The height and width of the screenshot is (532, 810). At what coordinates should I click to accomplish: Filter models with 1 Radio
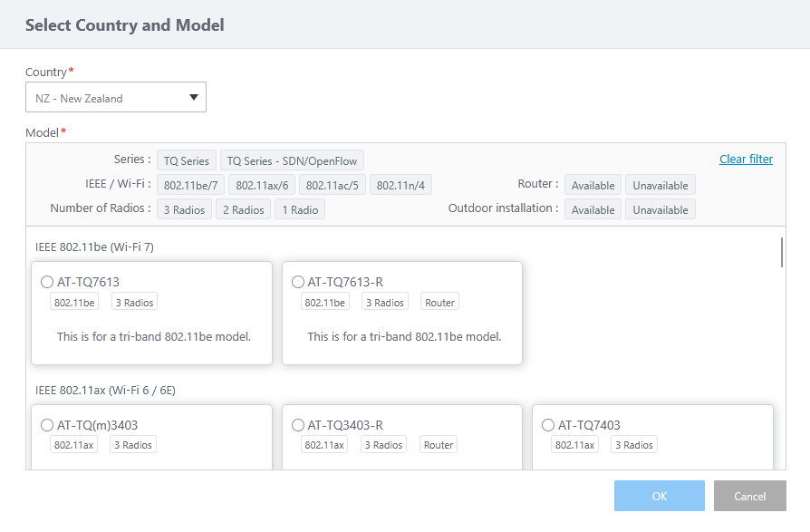coord(300,209)
